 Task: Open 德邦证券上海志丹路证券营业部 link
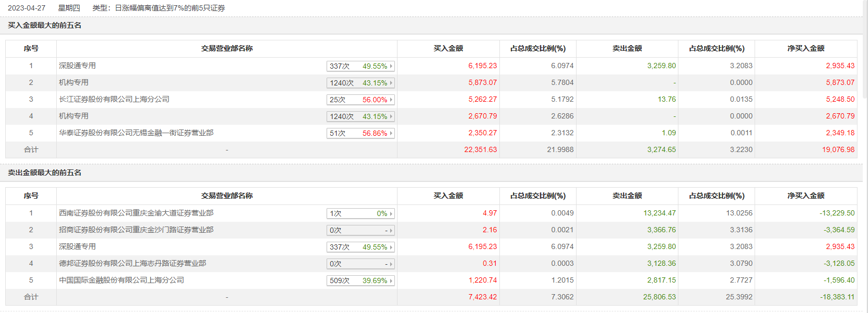[x=132, y=263]
